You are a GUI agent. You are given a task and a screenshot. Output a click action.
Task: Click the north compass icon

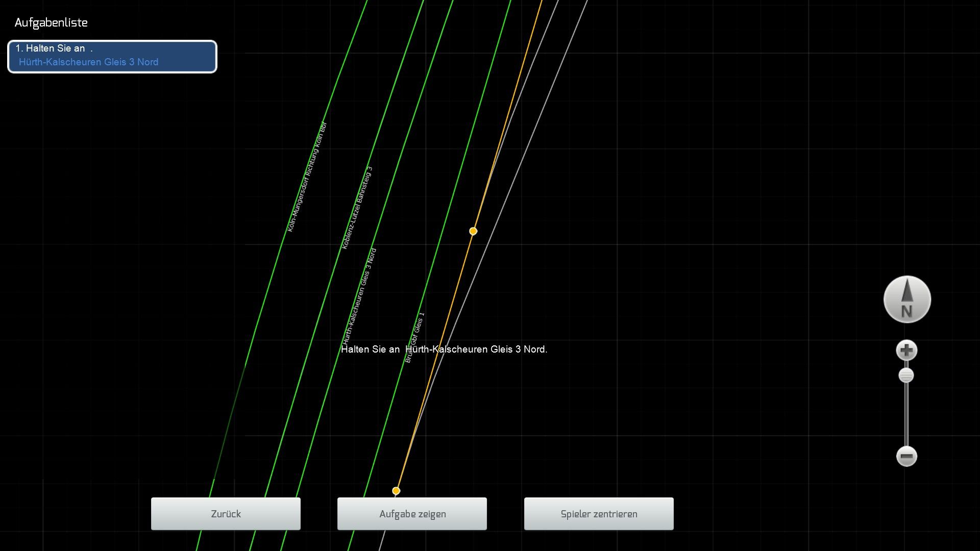point(907,299)
